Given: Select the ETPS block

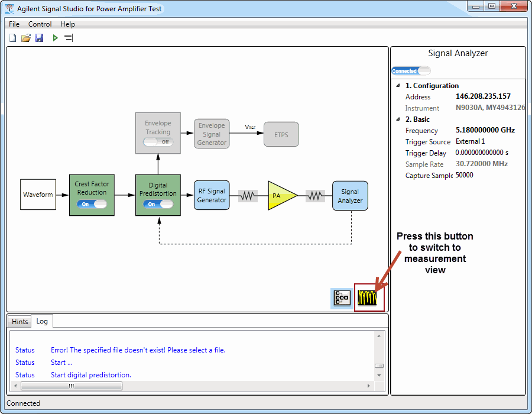Looking at the screenshot, I should (281, 134).
